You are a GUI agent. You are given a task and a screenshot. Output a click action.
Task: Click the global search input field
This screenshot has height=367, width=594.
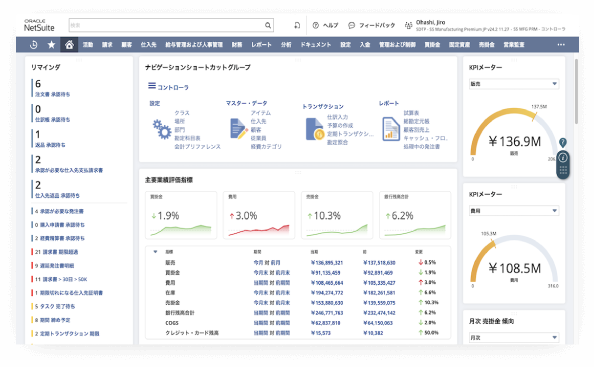point(167,25)
